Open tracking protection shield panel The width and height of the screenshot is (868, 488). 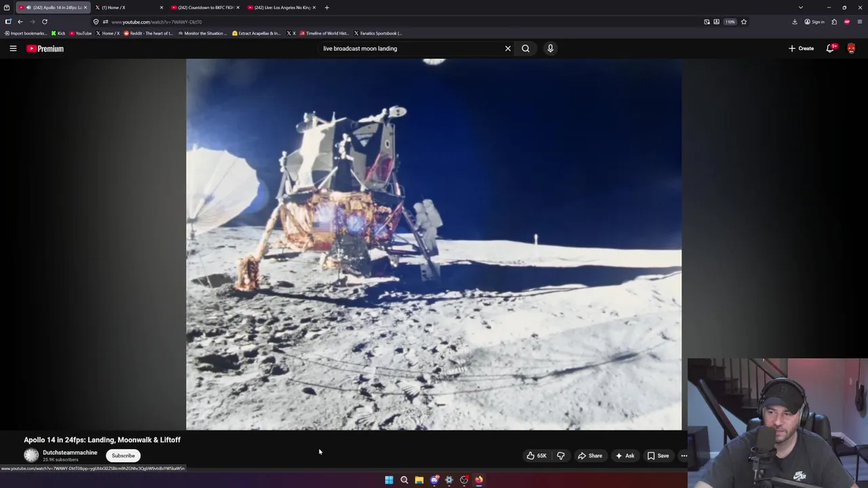point(96,22)
